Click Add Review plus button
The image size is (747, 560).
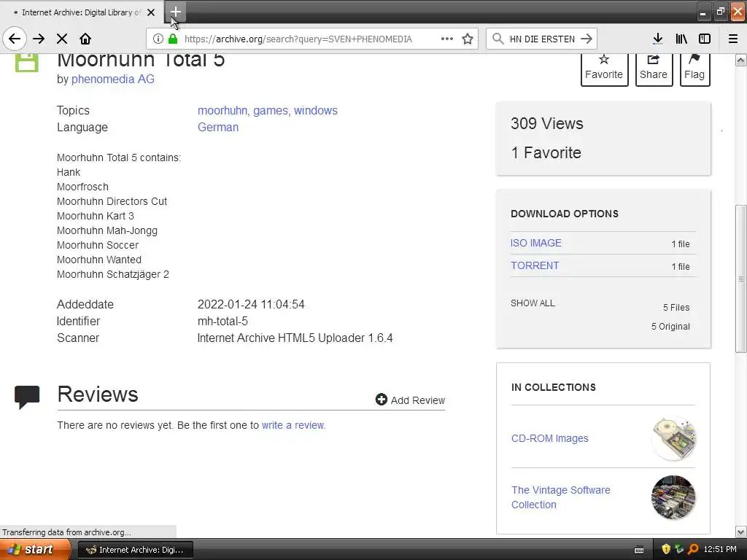coord(410,400)
